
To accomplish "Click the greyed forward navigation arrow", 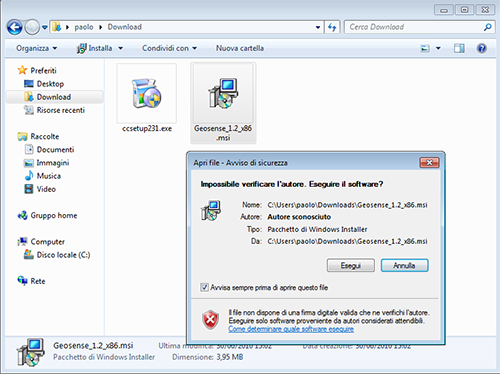I will [x=32, y=27].
